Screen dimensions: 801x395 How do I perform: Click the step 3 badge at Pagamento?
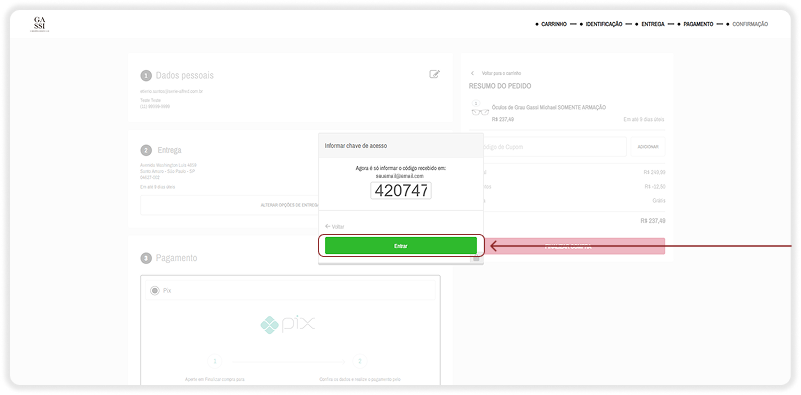coord(147,258)
